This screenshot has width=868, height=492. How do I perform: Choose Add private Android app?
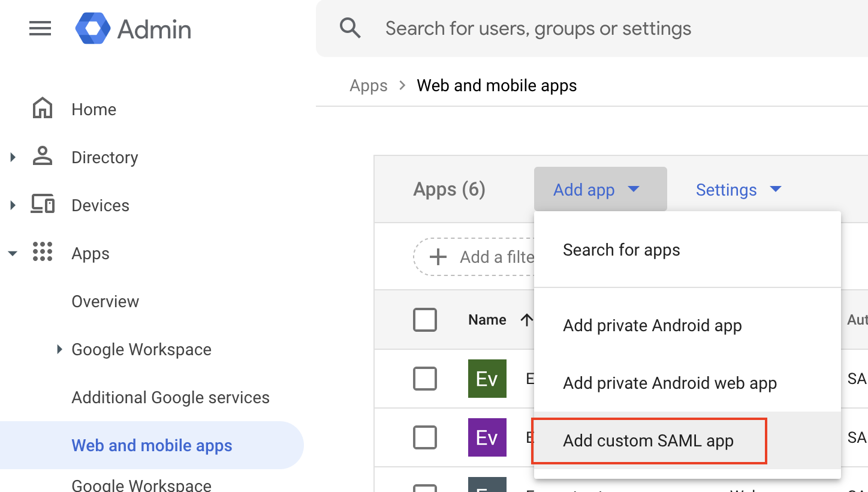pos(688,325)
